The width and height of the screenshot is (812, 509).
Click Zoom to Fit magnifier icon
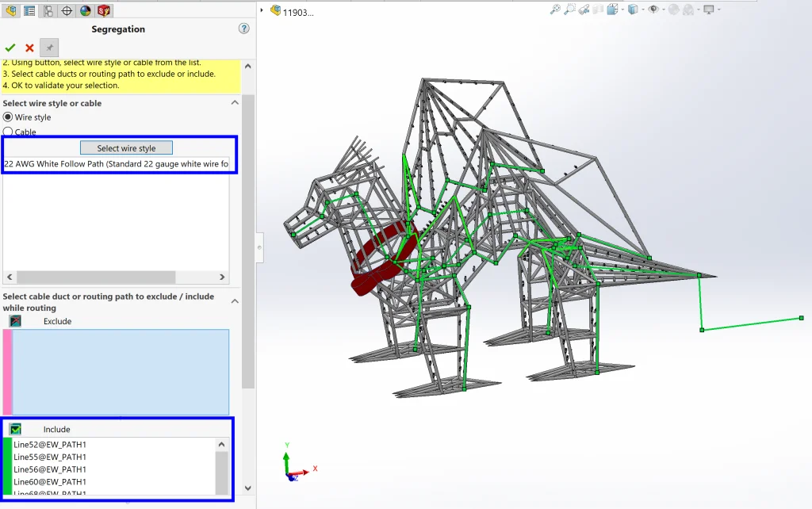point(555,10)
